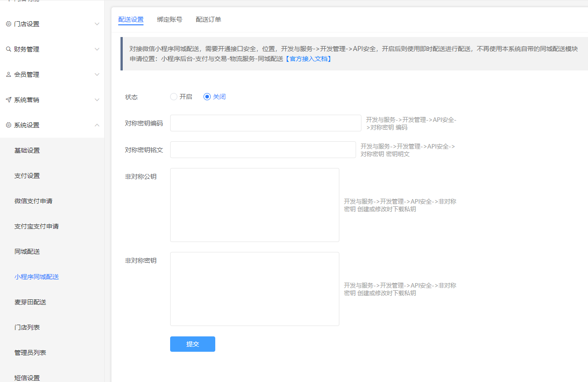
Task: Expand the 门店设置 menu chevron
Action: (97, 24)
